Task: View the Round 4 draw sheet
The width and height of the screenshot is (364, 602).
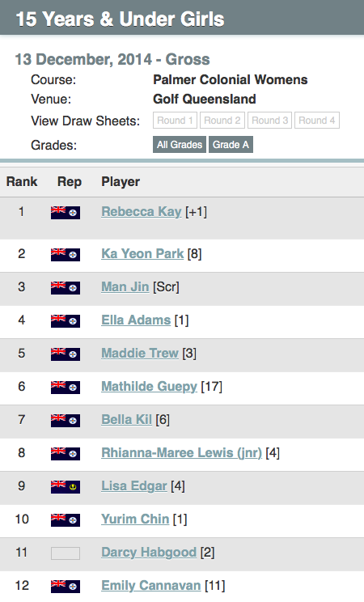Action: [317, 121]
